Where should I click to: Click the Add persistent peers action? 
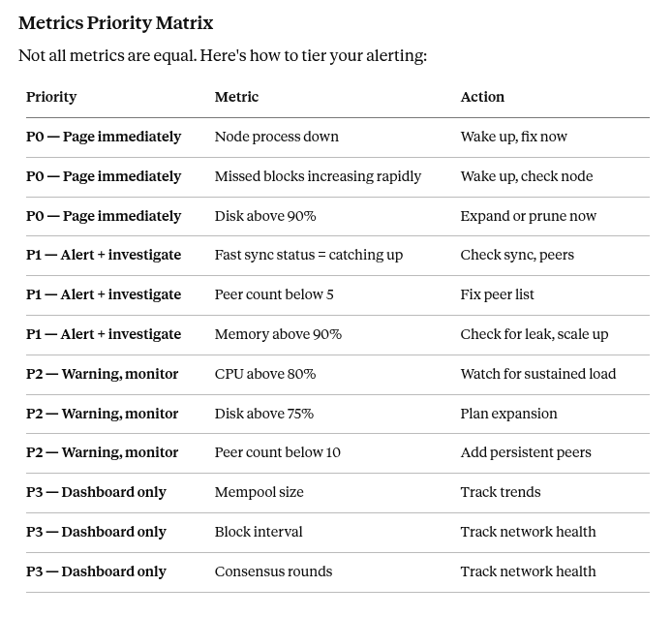[x=526, y=452]
